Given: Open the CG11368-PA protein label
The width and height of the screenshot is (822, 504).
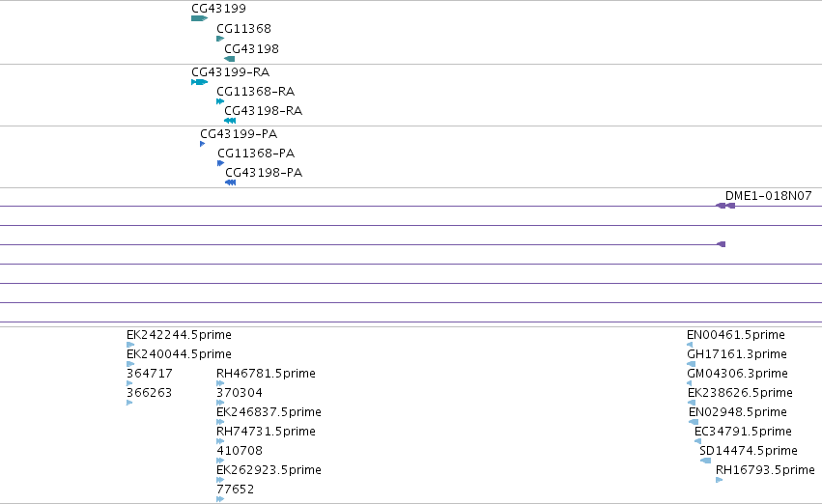Looking at the screenshot, I should coord(256,153).
